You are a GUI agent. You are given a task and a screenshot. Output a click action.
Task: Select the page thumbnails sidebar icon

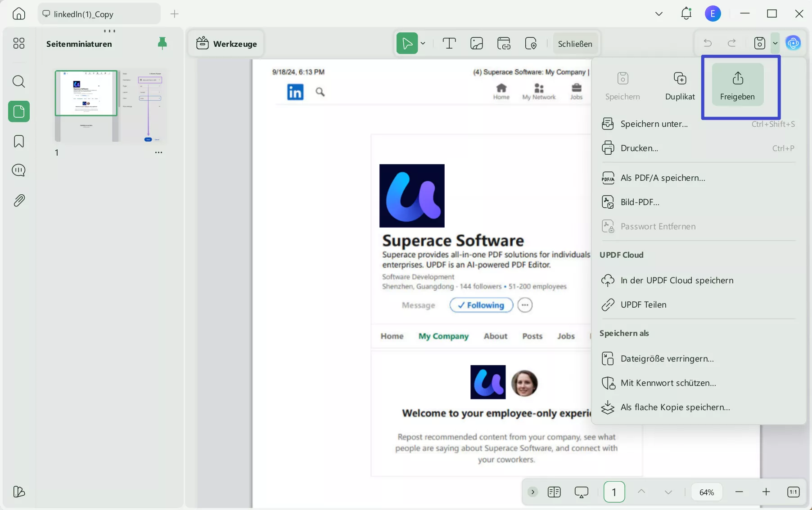(x=19, y=112)
